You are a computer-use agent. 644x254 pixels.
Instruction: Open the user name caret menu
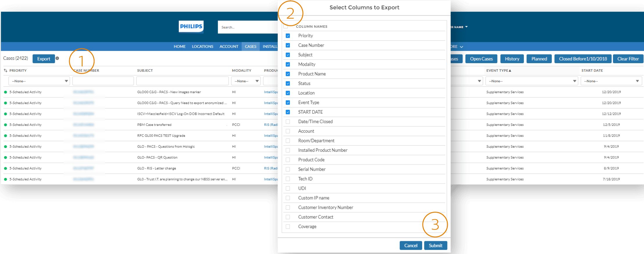click(466, 27)
